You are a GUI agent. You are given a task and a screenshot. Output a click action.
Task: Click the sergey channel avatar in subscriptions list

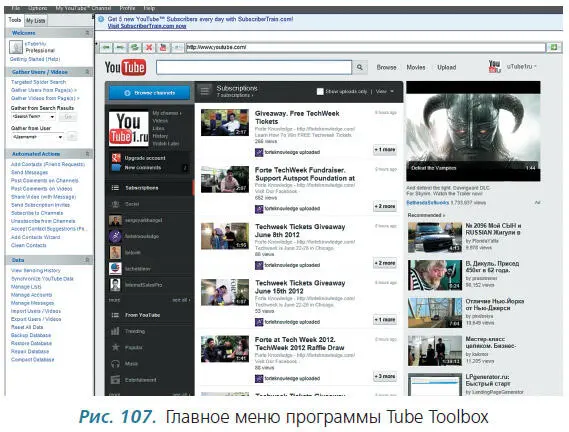click(115, 220)
